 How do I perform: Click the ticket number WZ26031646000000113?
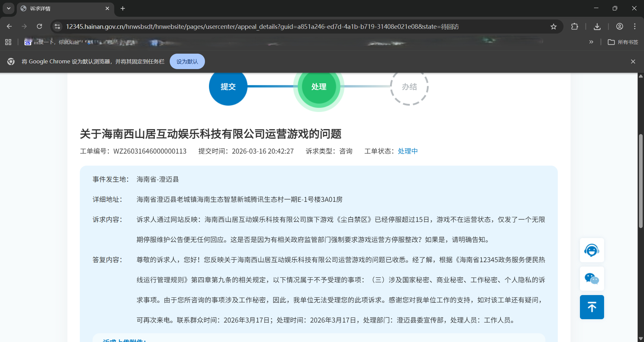click(150, 151)
